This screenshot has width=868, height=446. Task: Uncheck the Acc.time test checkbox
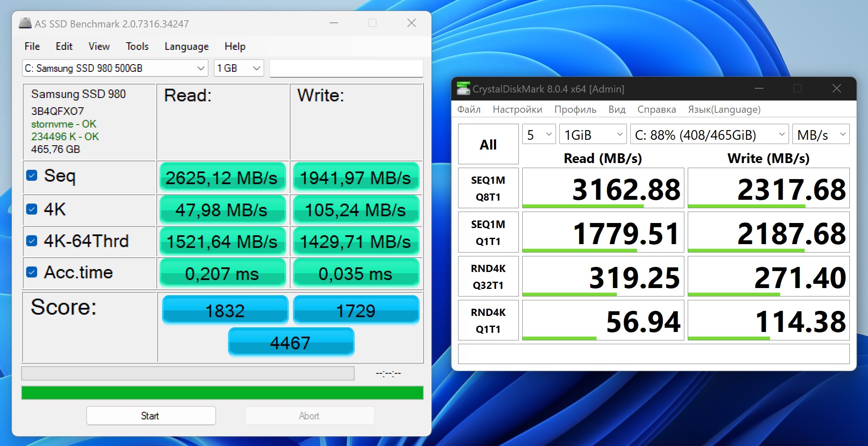[x=32, y=272]
